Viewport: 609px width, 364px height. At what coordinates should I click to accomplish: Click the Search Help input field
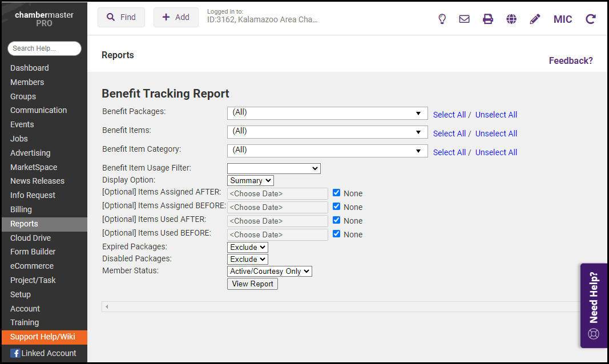tap(45, 48)
